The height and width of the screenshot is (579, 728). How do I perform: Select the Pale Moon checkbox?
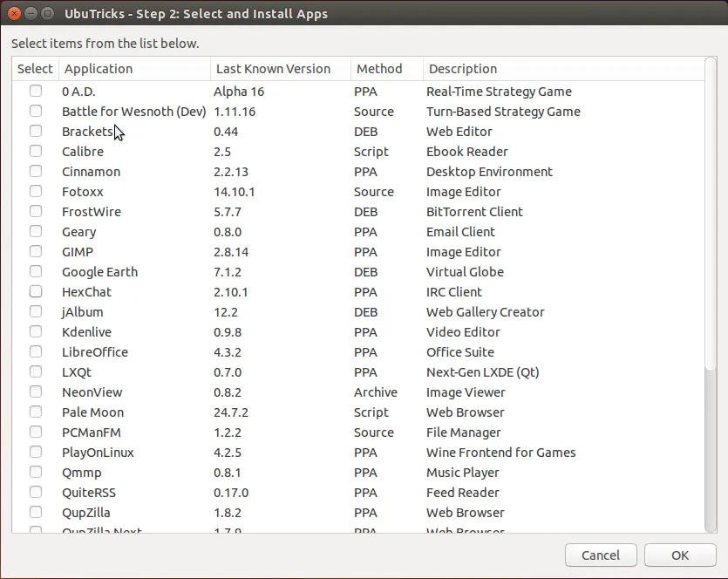coord(36,412)
